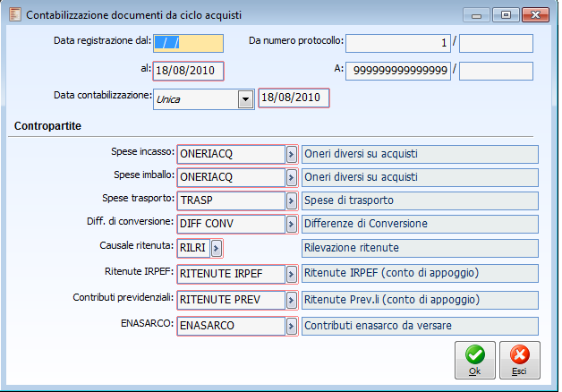Click the application icon in title bar
562x392 pixels.
tap(15, 14)
